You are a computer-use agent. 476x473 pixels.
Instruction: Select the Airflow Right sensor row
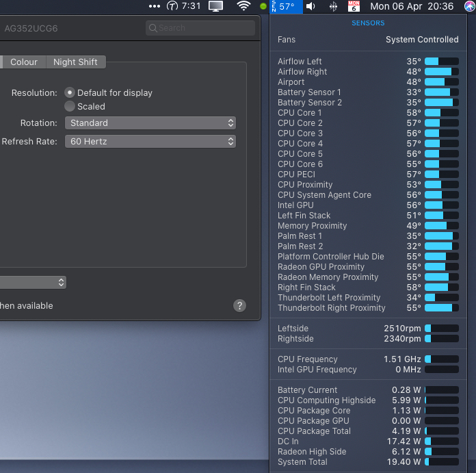(368, 72)
